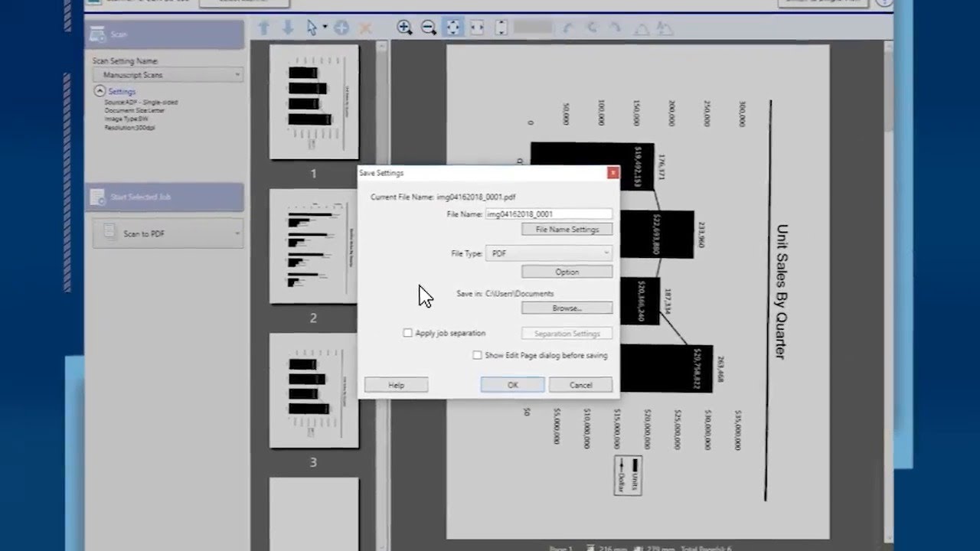Click the orange delete page X icon
The image size is (980, 551).
[365, 28]
